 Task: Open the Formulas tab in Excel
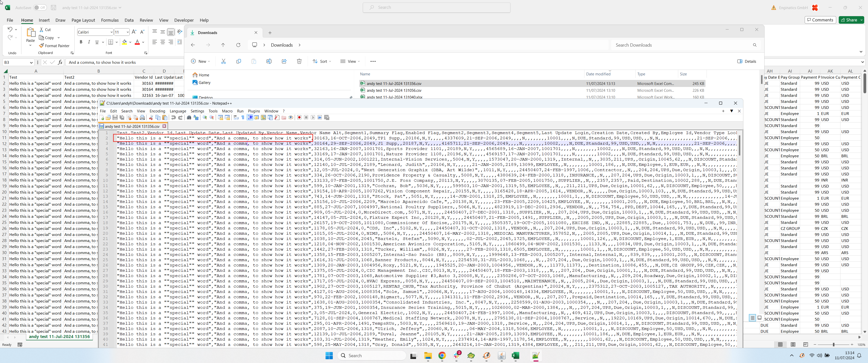pos(110,20)
